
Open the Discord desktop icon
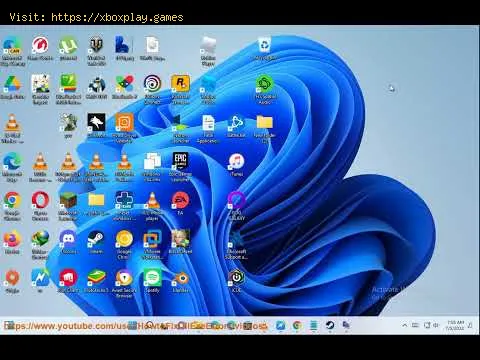(68, 242)
